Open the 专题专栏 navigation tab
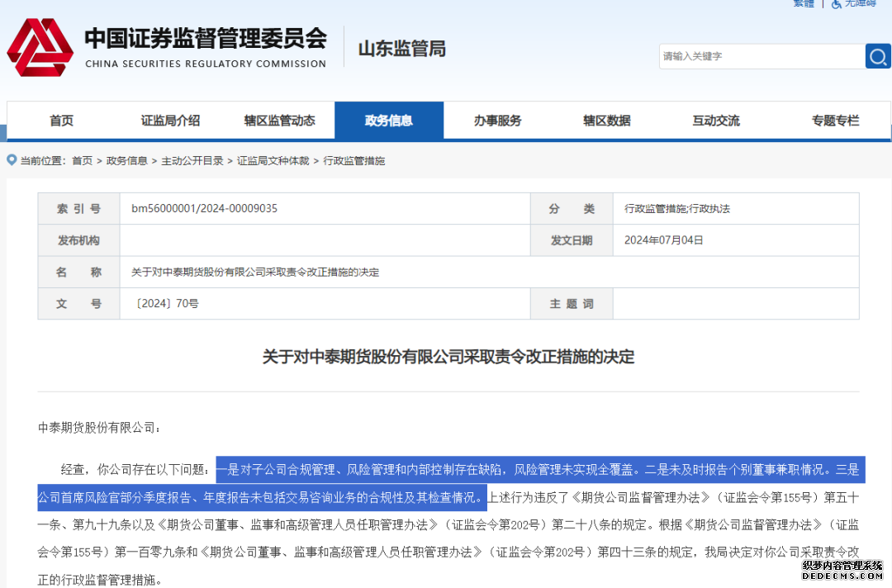Image resolution: width=892 pixels, height=588 pixels. (x=835, y=121)
